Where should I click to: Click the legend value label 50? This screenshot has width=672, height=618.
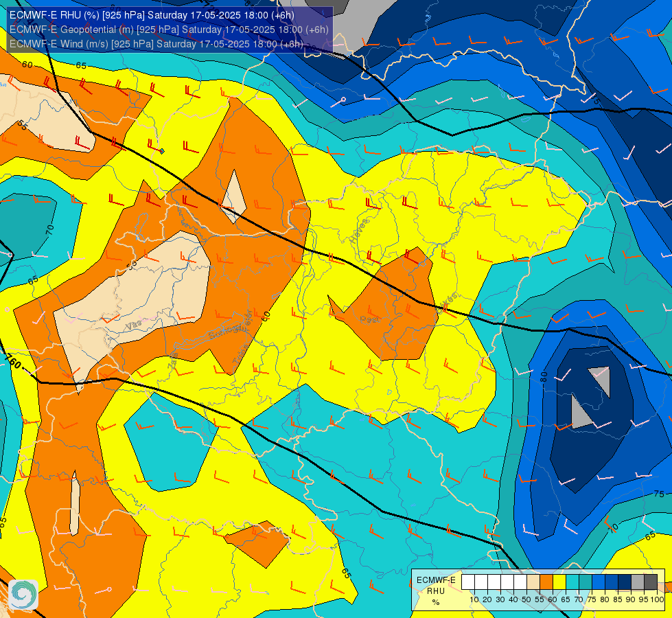click(526, 599)
